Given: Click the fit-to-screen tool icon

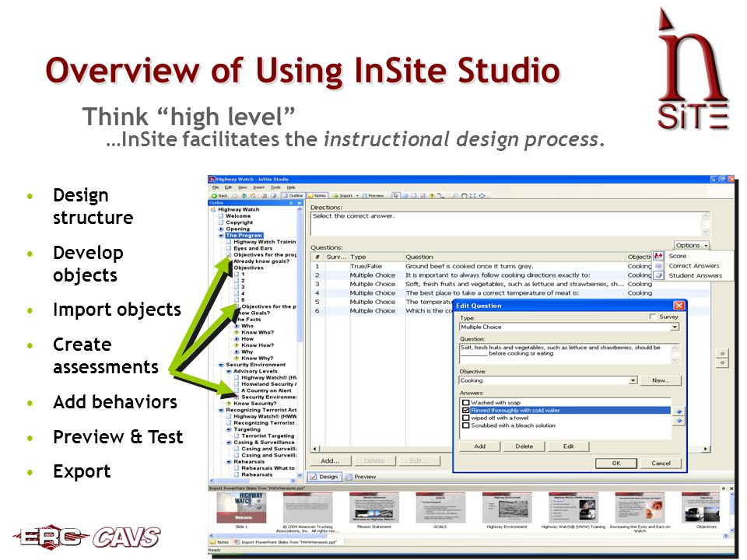Looking at the screenshot, I should point(472,196).
